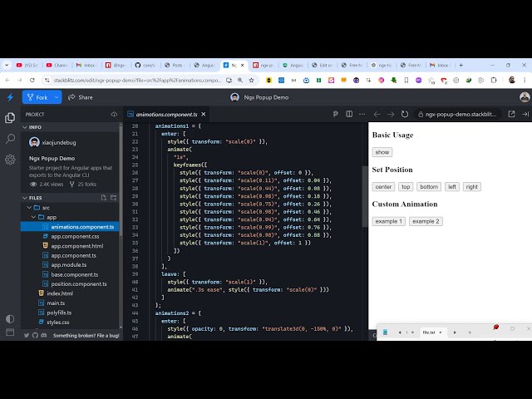This screenshot has width=532, height=399.
Task: Click the new file icon in Files header
Action: click(x=103, y=198)
